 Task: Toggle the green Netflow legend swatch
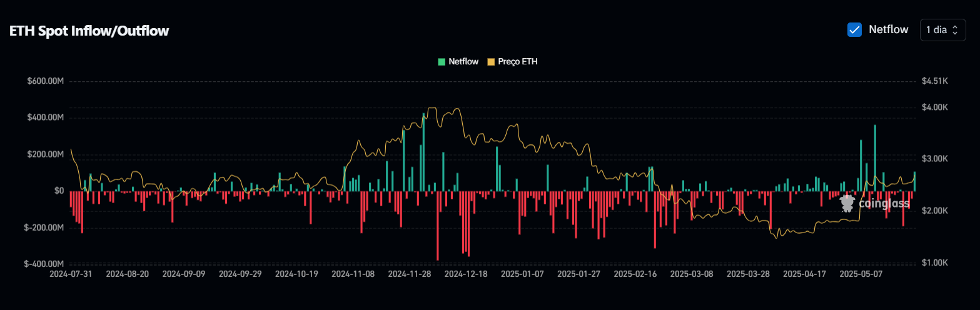pos(442,62)
